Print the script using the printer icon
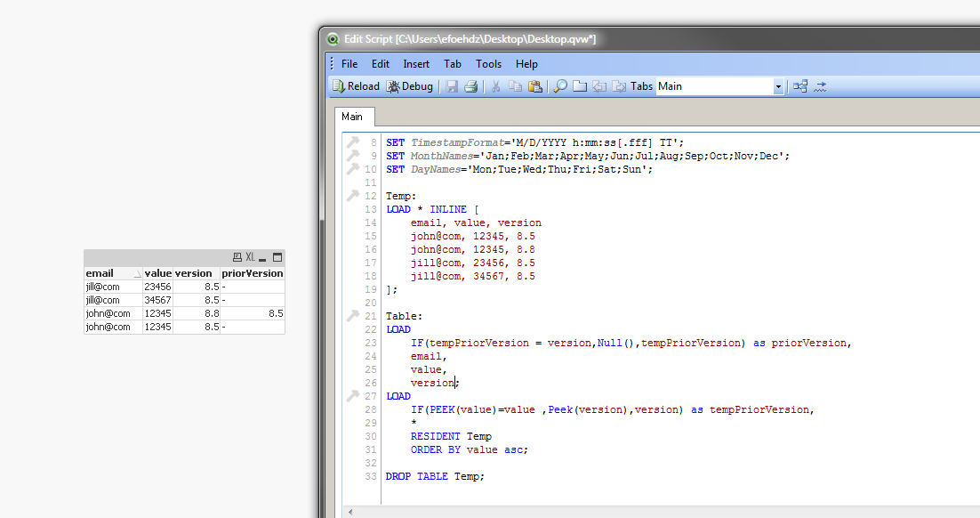The image size is (980, 518). (x=471, y=86)
